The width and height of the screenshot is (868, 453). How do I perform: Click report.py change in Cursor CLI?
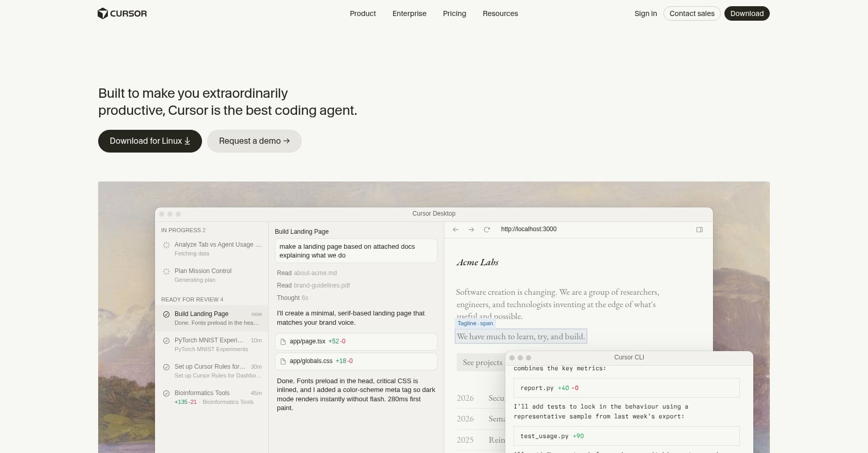[x=627, y=388]
